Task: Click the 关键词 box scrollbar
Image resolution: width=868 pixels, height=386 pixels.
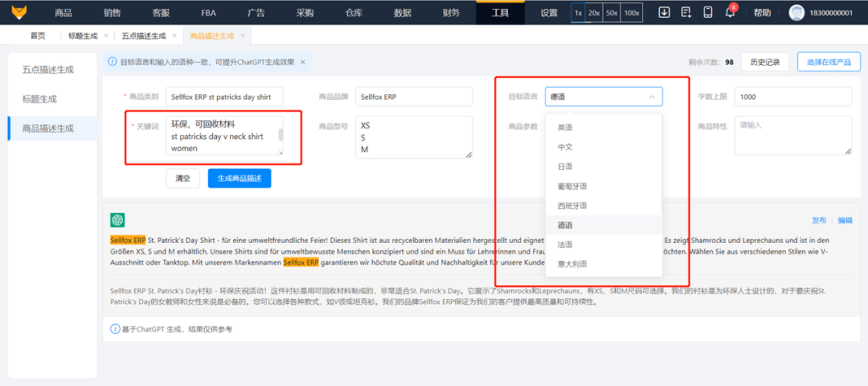Action: tap(280, 134)
